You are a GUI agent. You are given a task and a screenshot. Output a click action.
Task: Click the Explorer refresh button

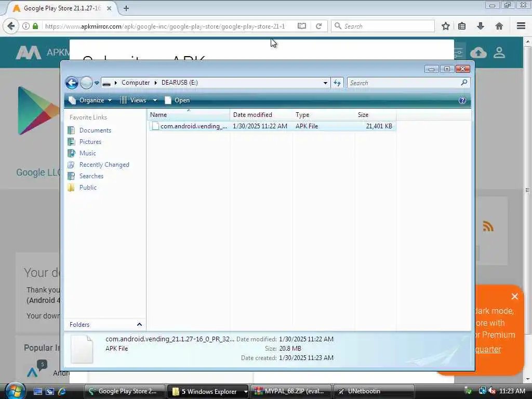pos(337,83)
